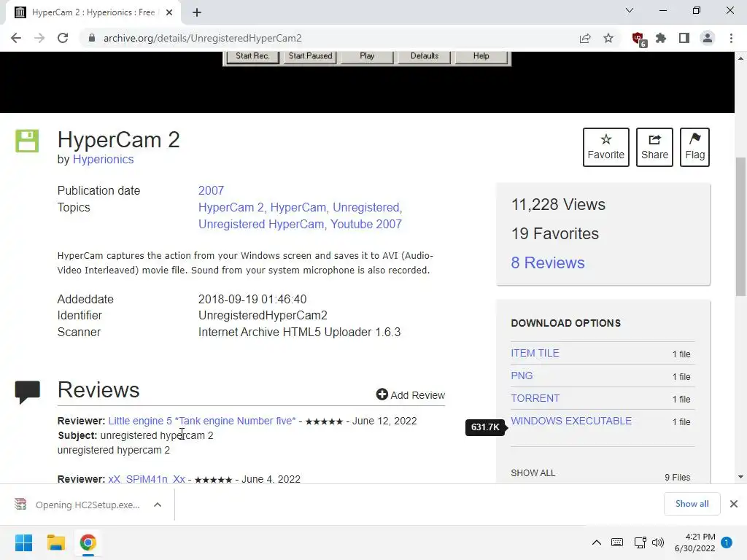Open the Windows Start menu
The width and height of the screenshot is (747, 560).
coord(23,542)
